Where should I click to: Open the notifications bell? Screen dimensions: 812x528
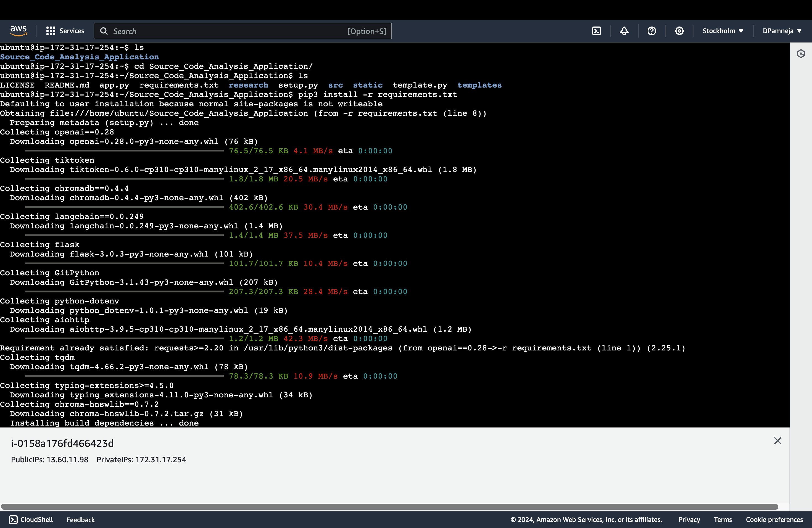point(624,31)
